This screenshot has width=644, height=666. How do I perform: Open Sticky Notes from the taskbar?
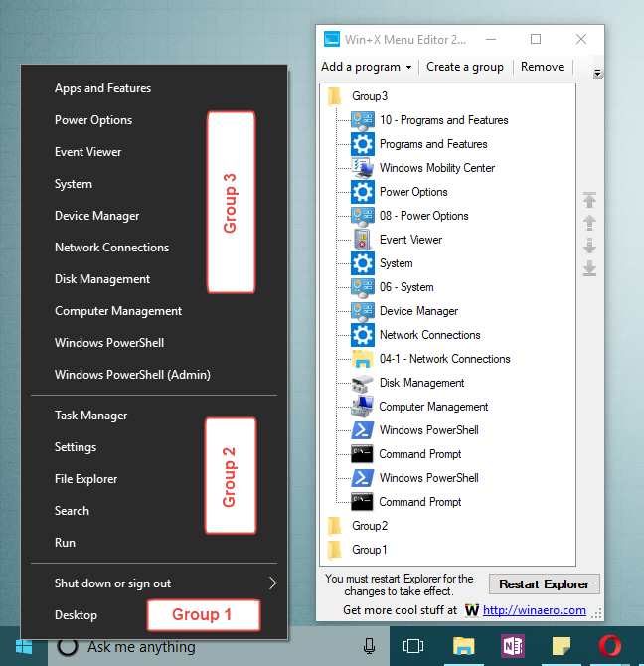click(x=561, y=646)
